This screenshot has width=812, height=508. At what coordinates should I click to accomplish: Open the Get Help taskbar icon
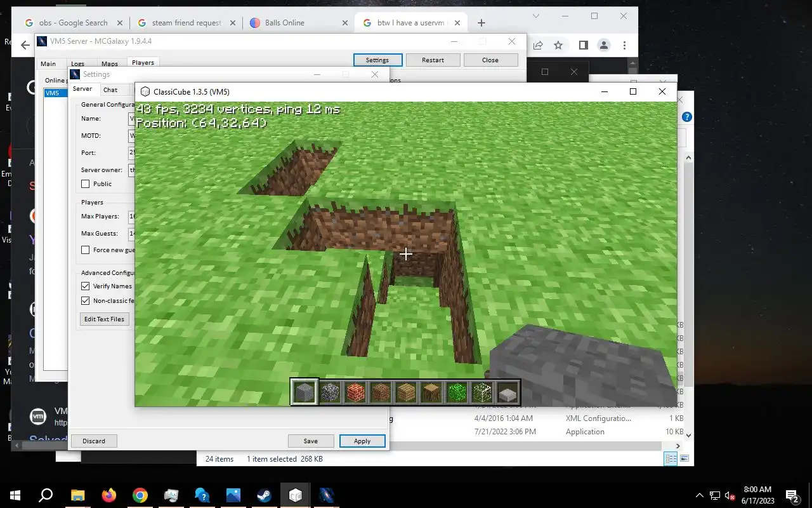point(202,495)
